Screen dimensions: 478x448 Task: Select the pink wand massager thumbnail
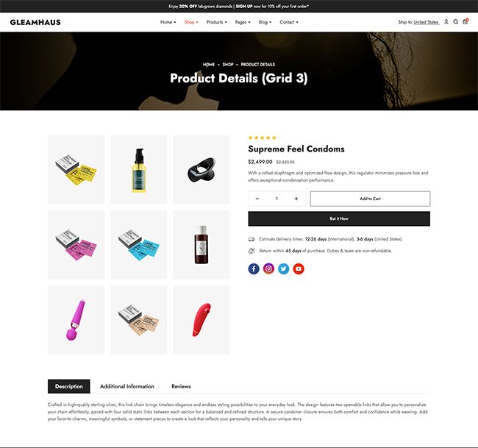pyautogui.click(x=76, y=319)
